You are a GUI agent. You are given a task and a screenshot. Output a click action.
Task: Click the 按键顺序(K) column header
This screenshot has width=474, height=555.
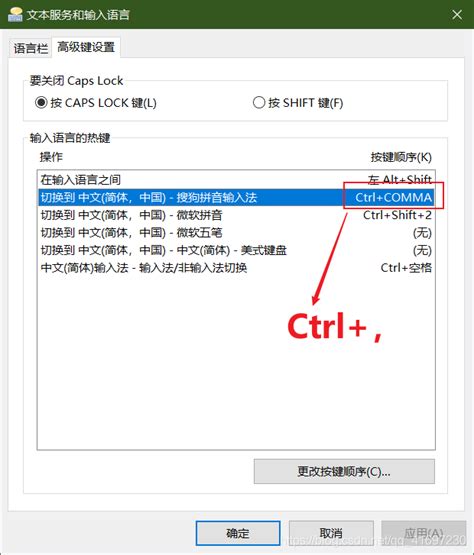[x=401, y=157]
